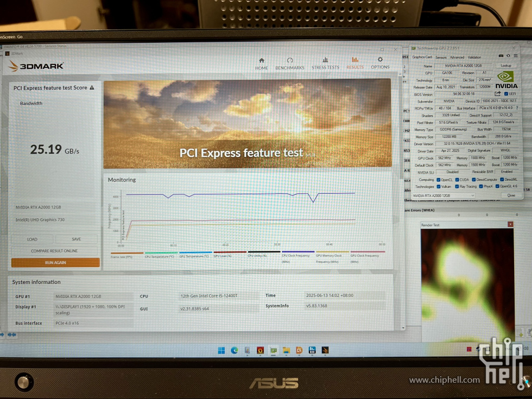This screenshot has width=532, height=399.
Task: Click the BIOS Version field in GPU-Z
Action: tap(464, 94)
